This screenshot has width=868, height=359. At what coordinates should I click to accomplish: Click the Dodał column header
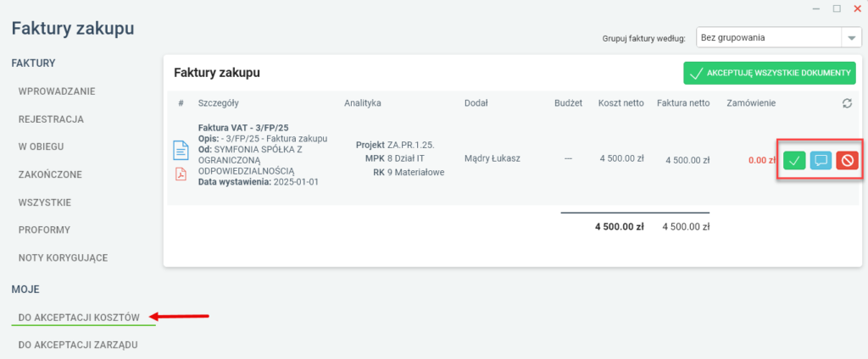point(476,103)
